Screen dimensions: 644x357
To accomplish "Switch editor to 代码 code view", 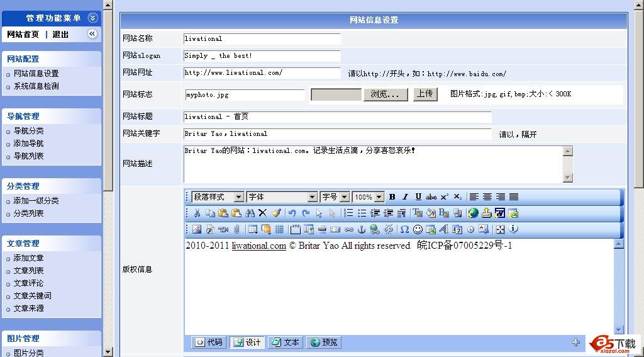I will [209, 343].
